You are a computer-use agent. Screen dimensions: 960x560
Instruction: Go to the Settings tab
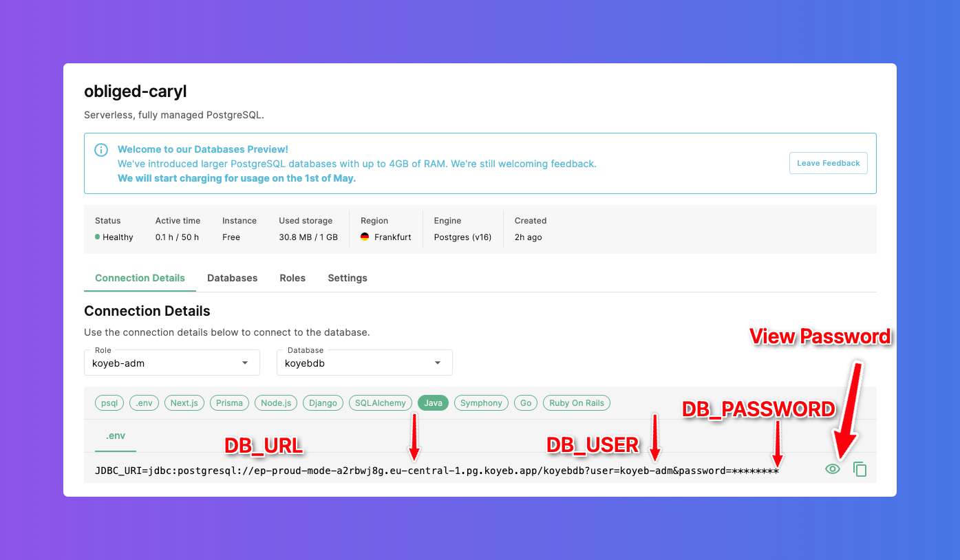[348, 278]
